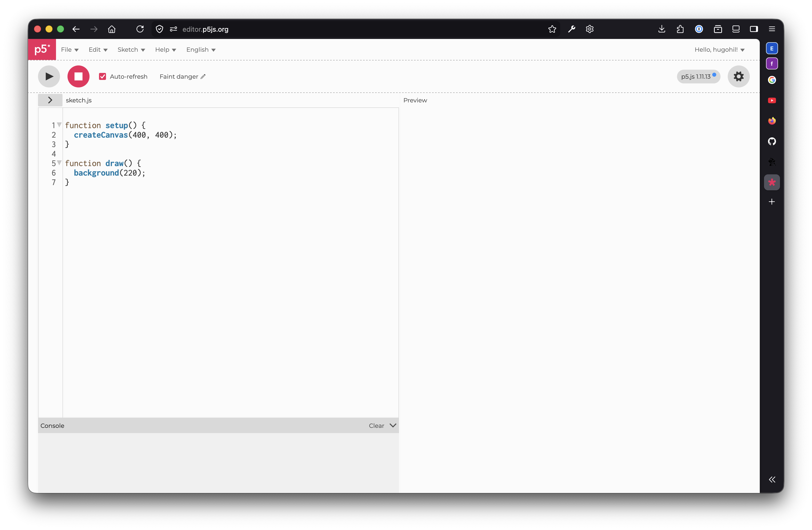
Task: Open the File menu
Action: 69,50
